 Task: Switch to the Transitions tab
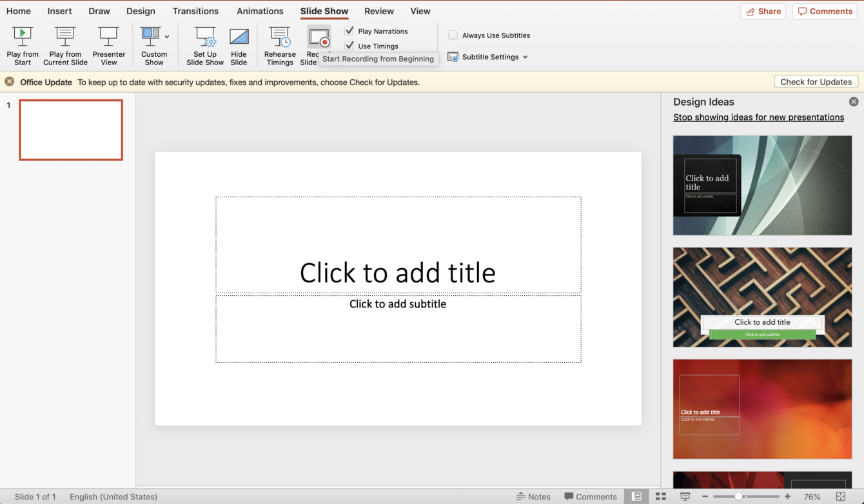(x=195, y=11)
